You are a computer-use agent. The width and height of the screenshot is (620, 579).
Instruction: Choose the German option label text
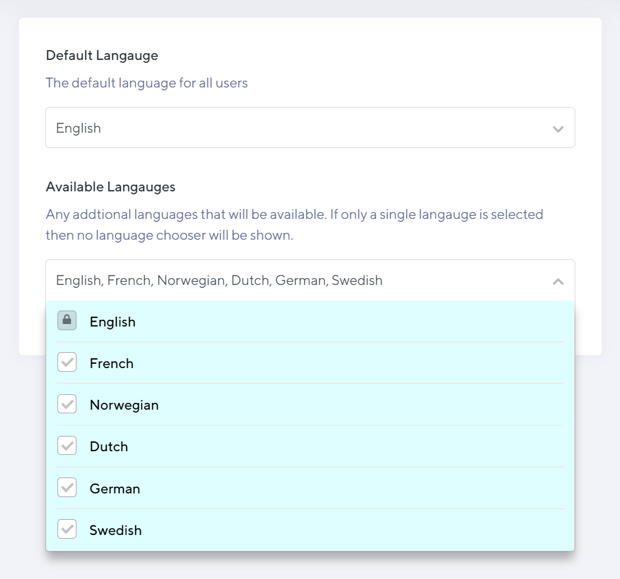tap(115, 489)
